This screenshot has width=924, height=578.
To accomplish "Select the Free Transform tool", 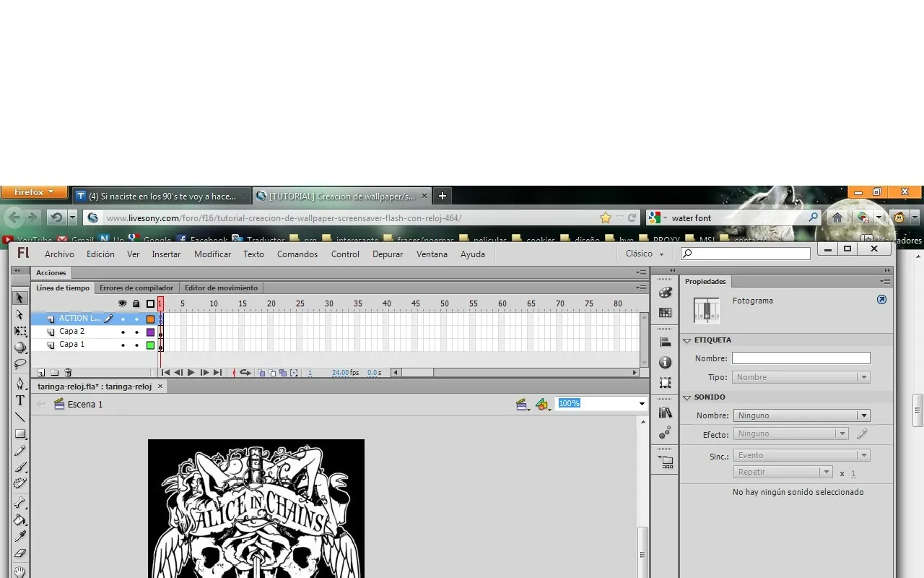I will point(20,332).
